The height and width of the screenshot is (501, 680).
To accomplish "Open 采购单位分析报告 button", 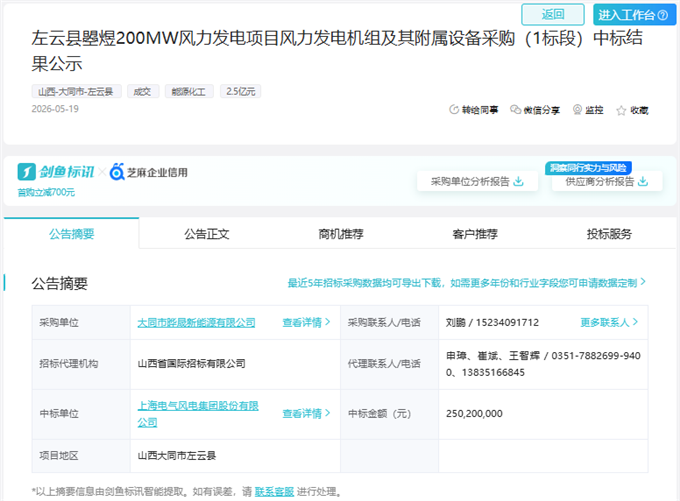I will pos(477,181).
